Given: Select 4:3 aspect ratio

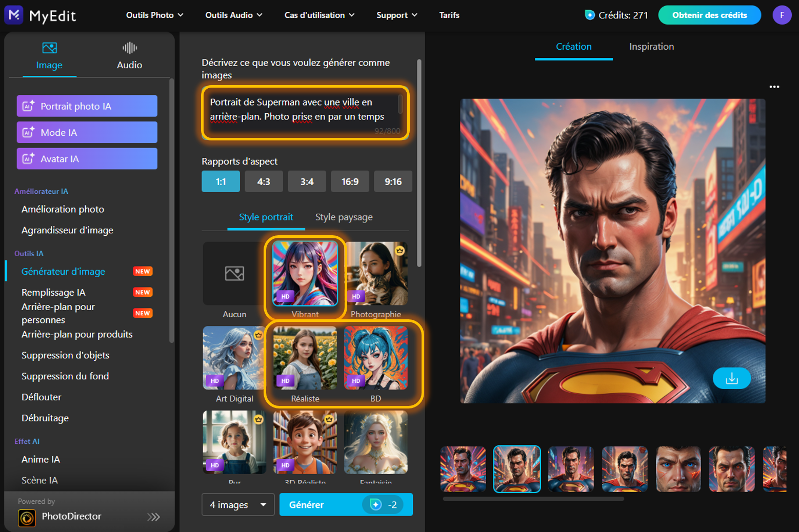Looking at the screenshot, I should 264,181.
